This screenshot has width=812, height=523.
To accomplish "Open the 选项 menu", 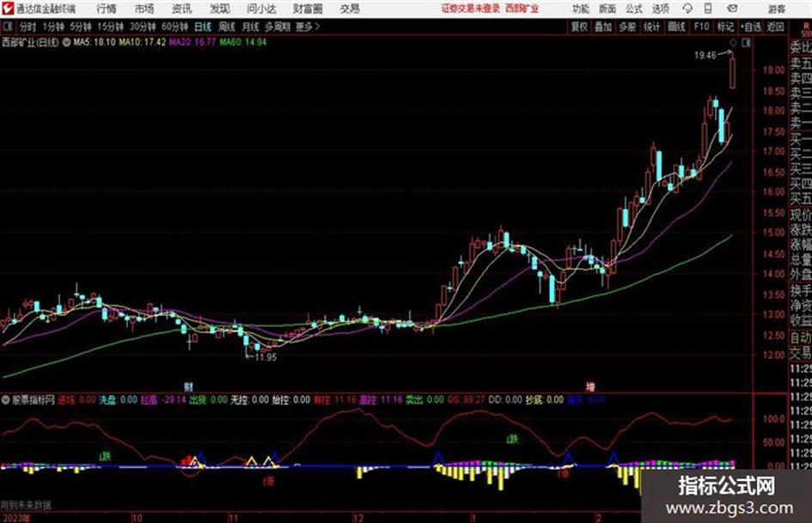I will click(x=661, y=9).
